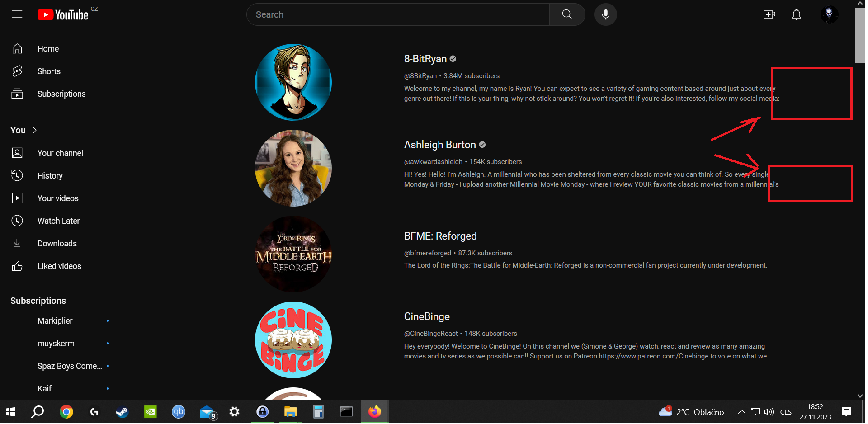This screenshot has height=424, width=868.
Task: Open Windows taskbar search
Action: click(x=38, y=412)
